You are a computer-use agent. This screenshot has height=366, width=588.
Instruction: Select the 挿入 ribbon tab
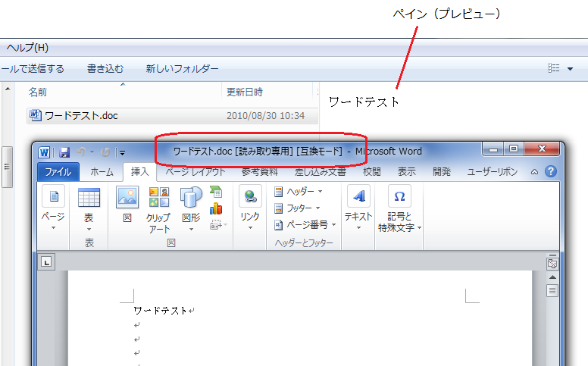[x=140, y=172]
